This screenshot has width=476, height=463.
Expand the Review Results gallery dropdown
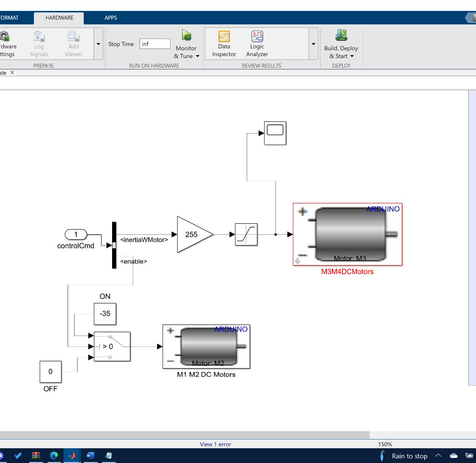tap(313, 44)
